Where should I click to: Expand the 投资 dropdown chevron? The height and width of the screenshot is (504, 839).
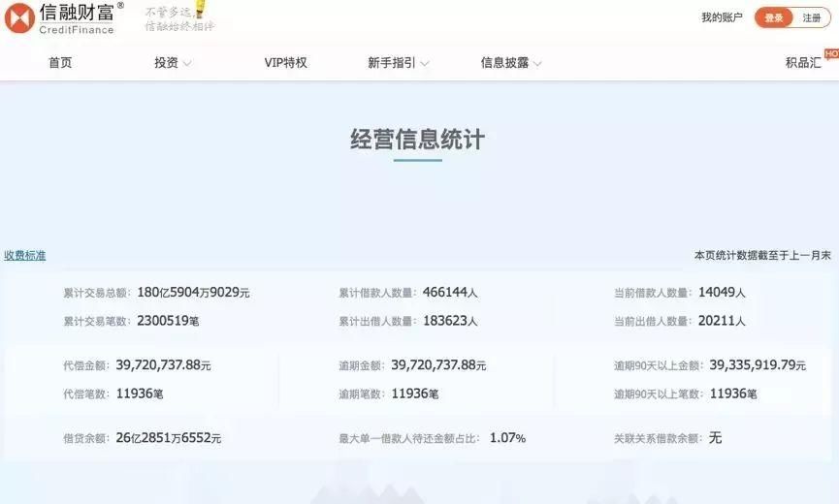click(187, 64)
